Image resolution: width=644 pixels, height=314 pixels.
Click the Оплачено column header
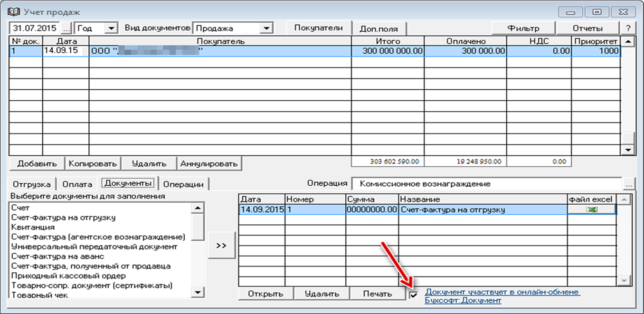point(465,41)
